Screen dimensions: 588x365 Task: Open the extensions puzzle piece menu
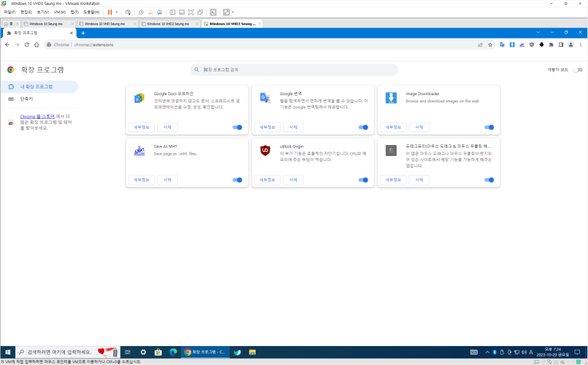tap(551, 44)
